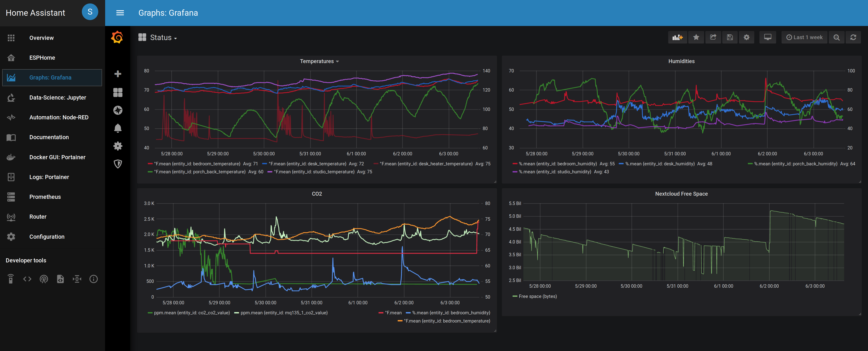Click the bedroom_temperature legend color swatch
The height and width of the screenshot is (351, 868).
[150, 164]
